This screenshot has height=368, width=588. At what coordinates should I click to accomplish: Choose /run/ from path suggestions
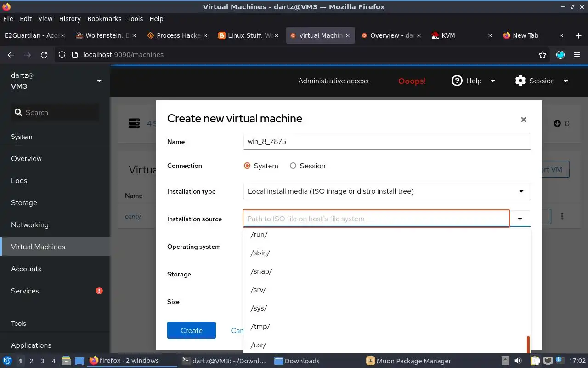click(387, 235)
